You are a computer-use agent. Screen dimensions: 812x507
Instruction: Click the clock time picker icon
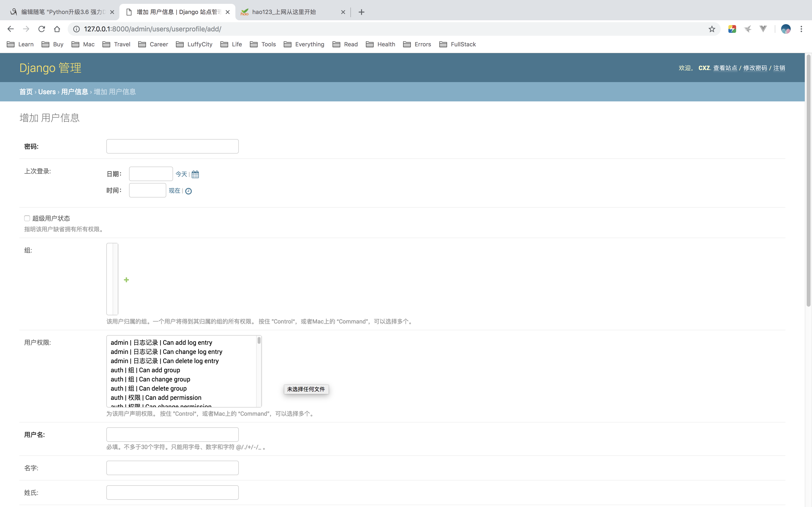(x=188, y=191)
